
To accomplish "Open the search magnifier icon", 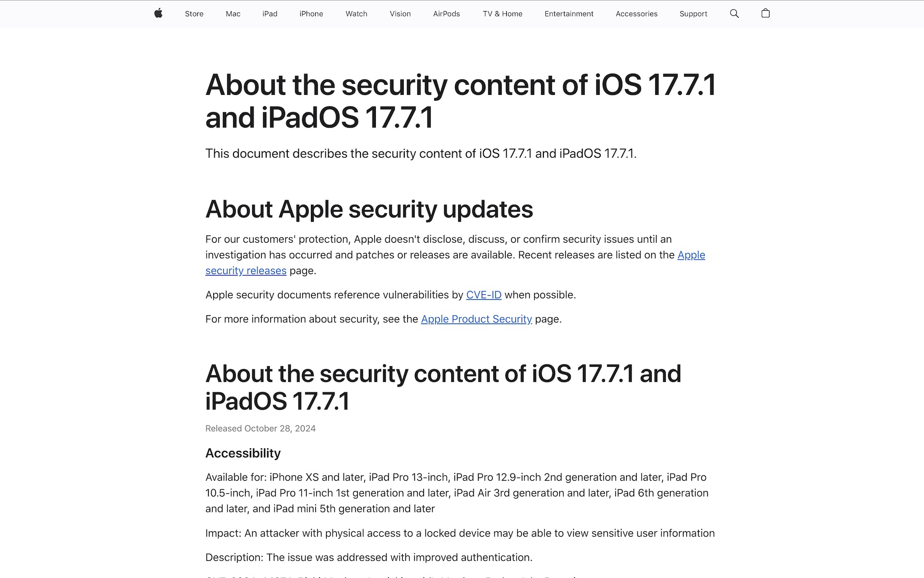I will [734, 13].
